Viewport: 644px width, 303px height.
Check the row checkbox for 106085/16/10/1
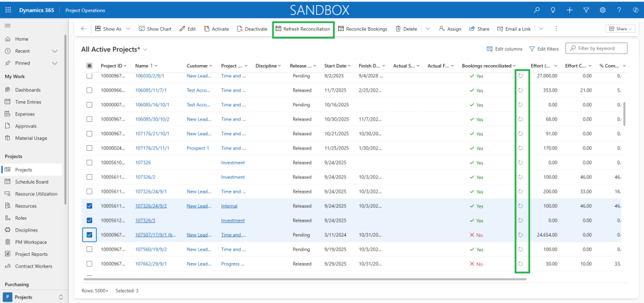coord(89,105)
